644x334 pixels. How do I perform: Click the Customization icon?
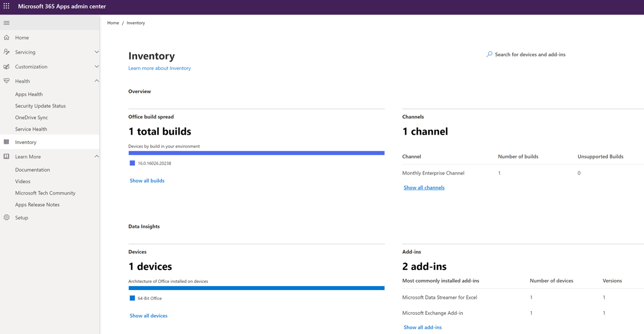(6, 66)
